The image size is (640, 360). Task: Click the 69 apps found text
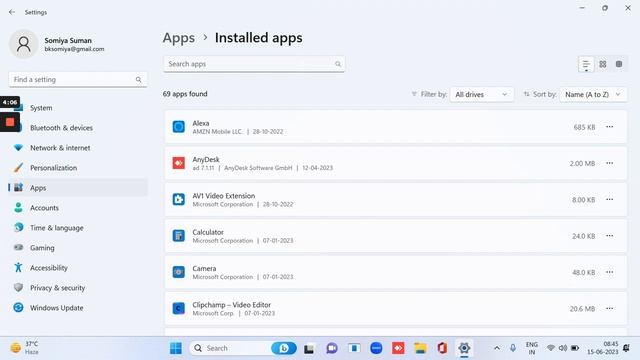[x=185, y=94]
